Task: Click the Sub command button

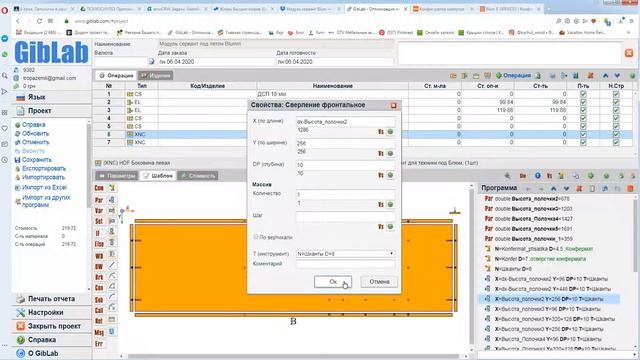Action: click(99, 300)
